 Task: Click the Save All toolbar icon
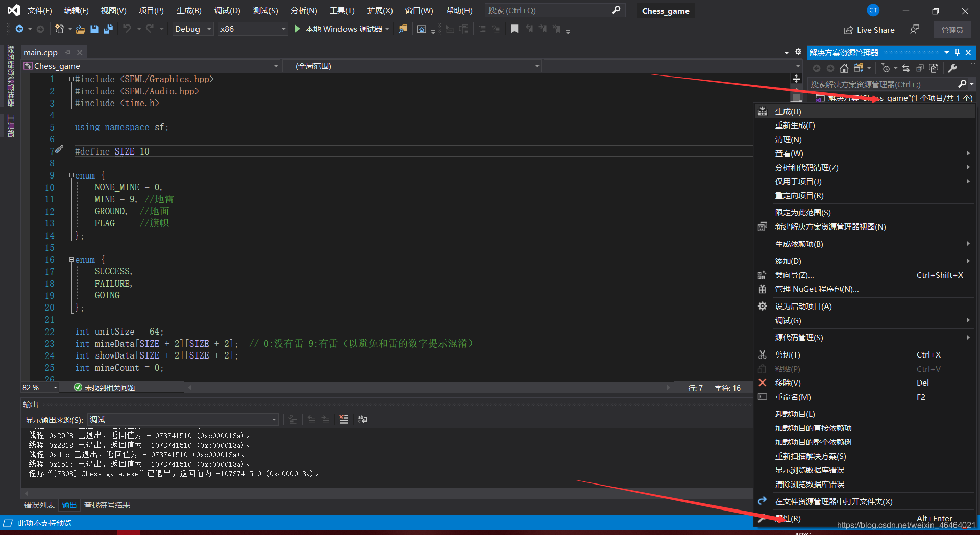(x=108, y=29)
